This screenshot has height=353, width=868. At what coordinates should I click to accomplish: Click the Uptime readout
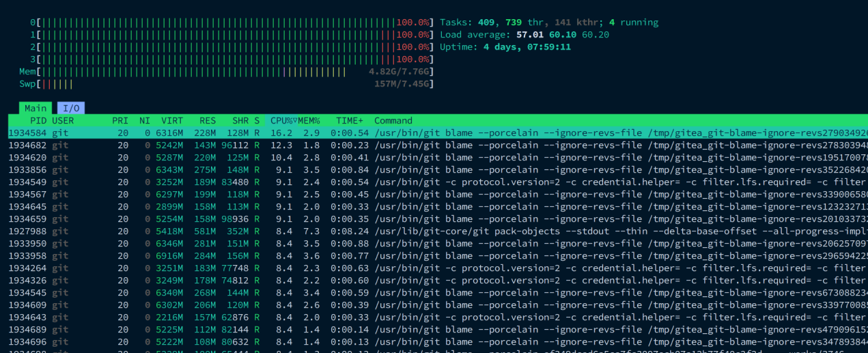pyautogui.click(x=505, y=47)
